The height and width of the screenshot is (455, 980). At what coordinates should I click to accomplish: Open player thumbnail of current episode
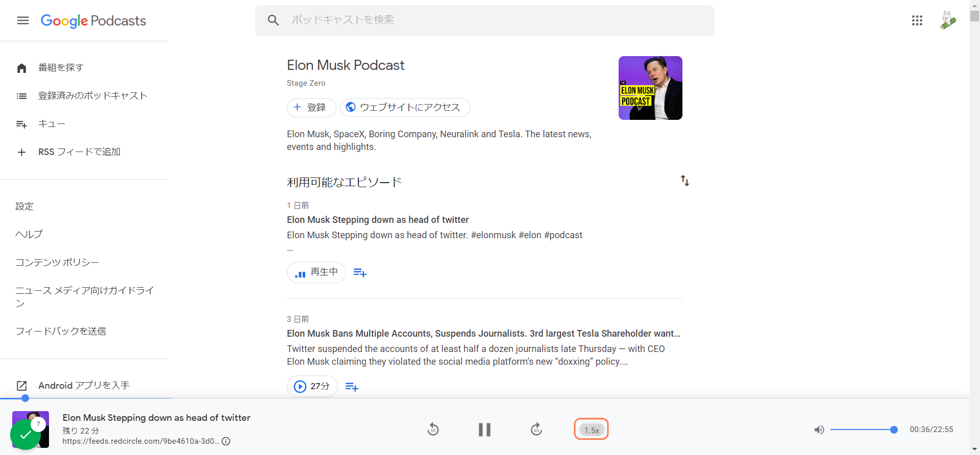(x=31, y=429)
